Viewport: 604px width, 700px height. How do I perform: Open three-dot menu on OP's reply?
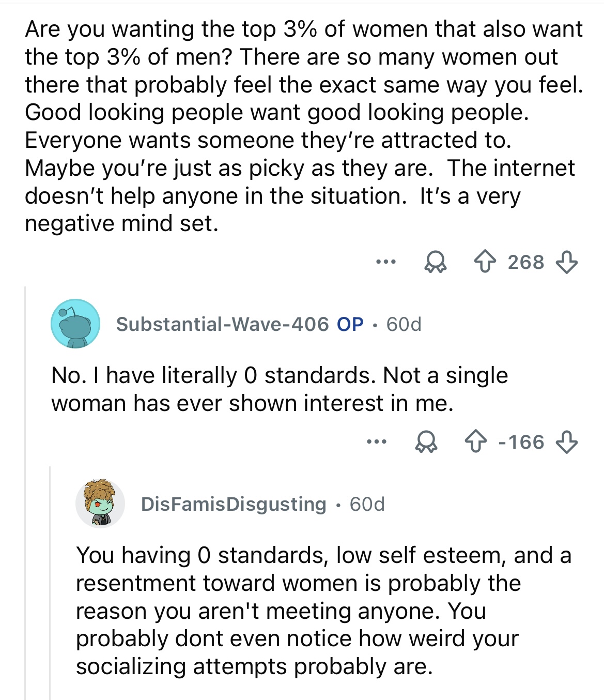click(376, 443)
